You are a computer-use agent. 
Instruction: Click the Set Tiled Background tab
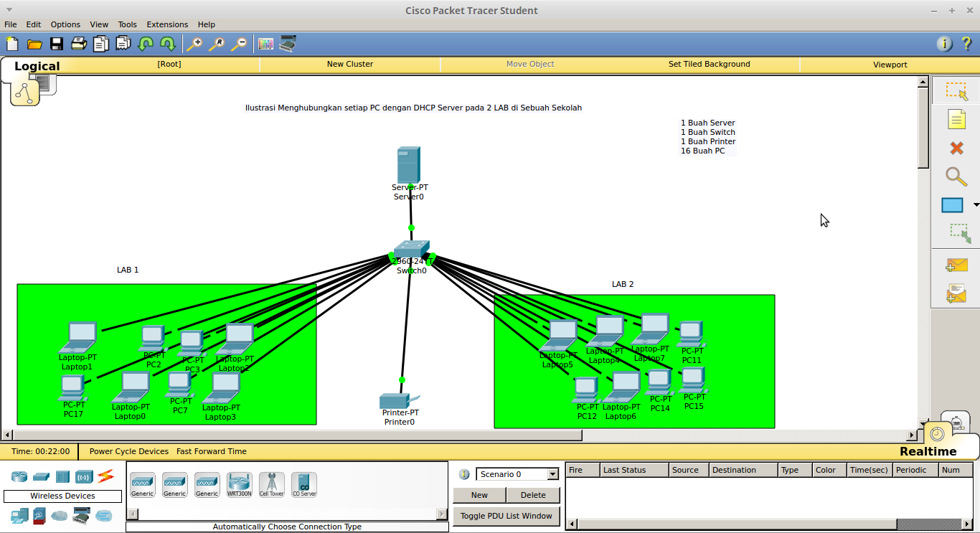pyautogui.click(x=709, y=65)
